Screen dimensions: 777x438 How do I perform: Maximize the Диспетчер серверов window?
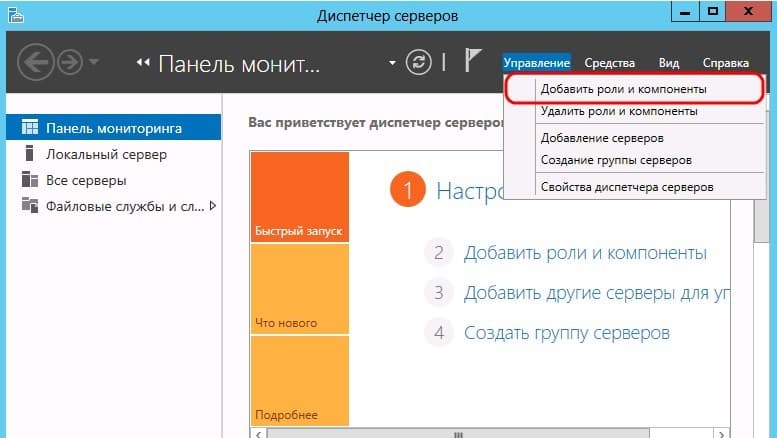tap(713, 11)
